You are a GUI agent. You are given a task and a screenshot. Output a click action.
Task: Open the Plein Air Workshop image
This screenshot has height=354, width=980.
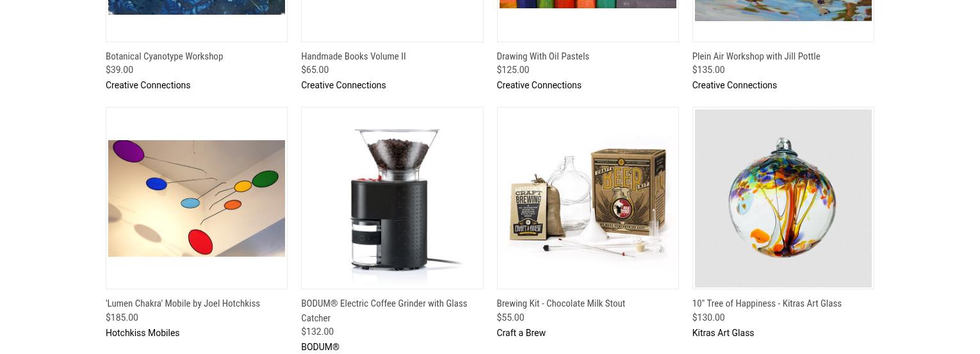783,10
